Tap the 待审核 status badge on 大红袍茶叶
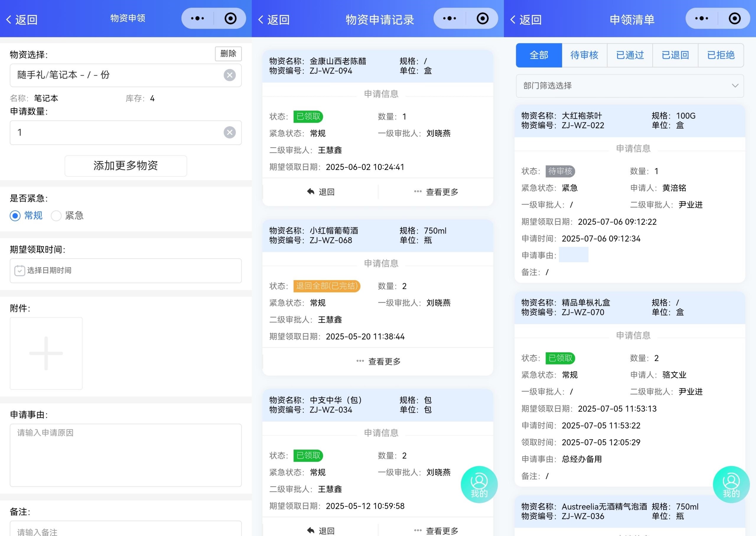The width and height of the screenshot is (756, 536). click(x=560, y=171)
